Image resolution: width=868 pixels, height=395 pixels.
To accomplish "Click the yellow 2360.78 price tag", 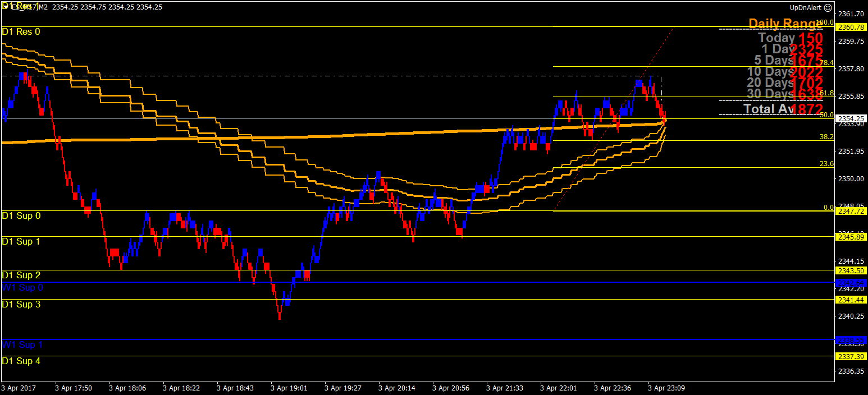I will click(851, 27).
